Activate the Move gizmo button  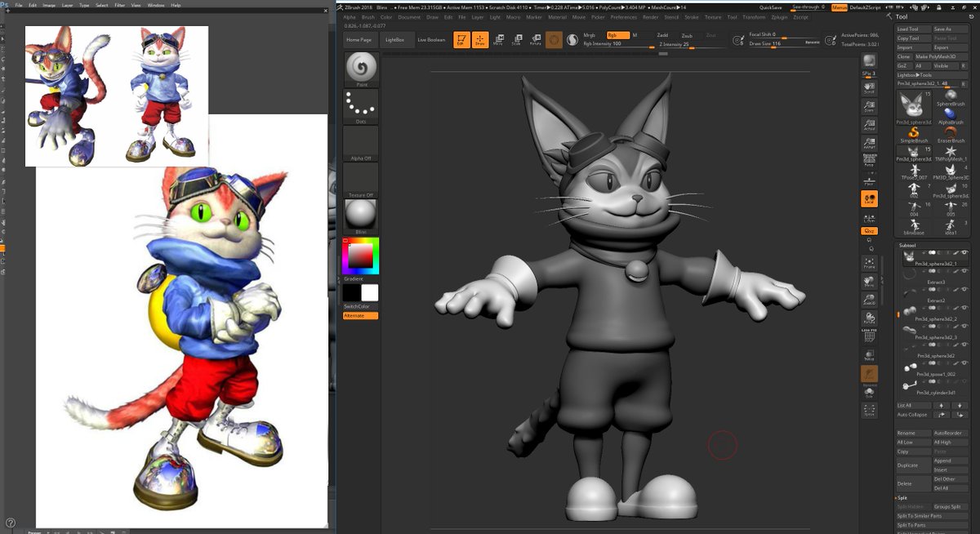tap(498, 39)
